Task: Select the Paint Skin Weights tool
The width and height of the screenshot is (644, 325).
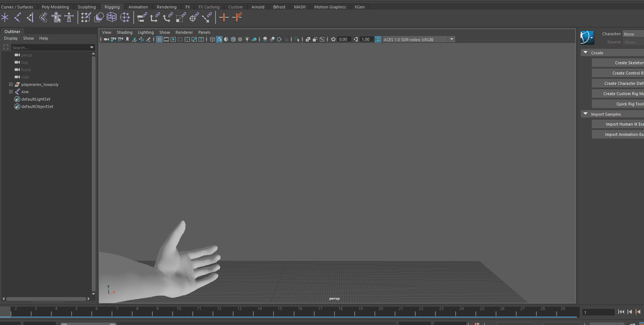Action: point(86,17)
